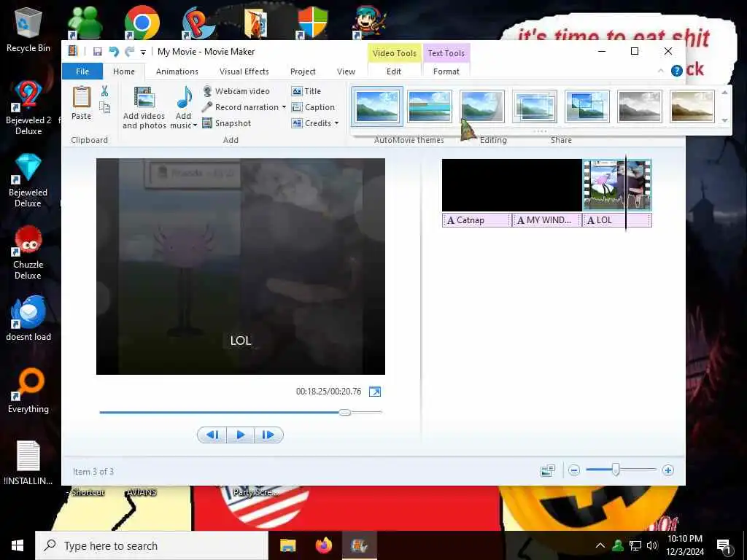Apply the first AutoMovie theme thumbnail
The image size is (747, 560).
[377, 106]
